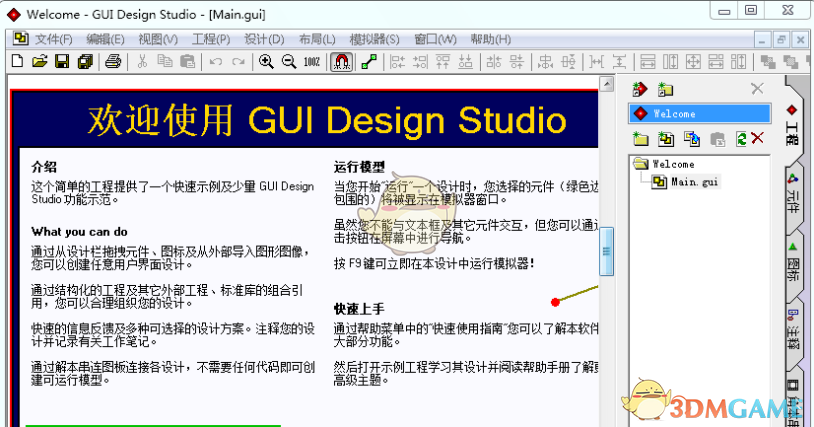Select the Welcome folder tree node

click(x=673, y=164)
